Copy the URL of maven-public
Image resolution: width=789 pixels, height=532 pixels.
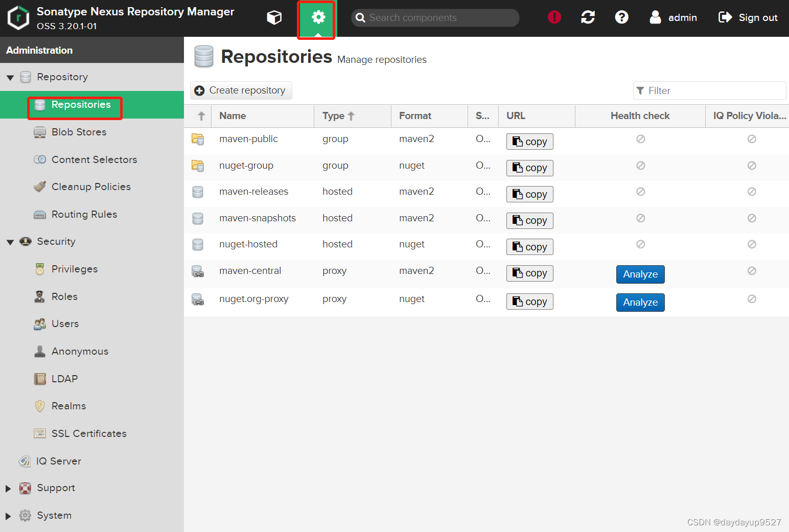[530, 142]
